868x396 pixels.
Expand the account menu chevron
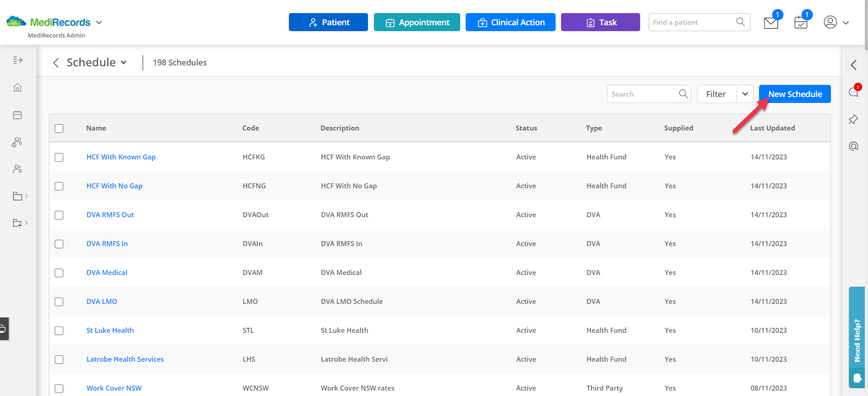[x=846, y=23]
